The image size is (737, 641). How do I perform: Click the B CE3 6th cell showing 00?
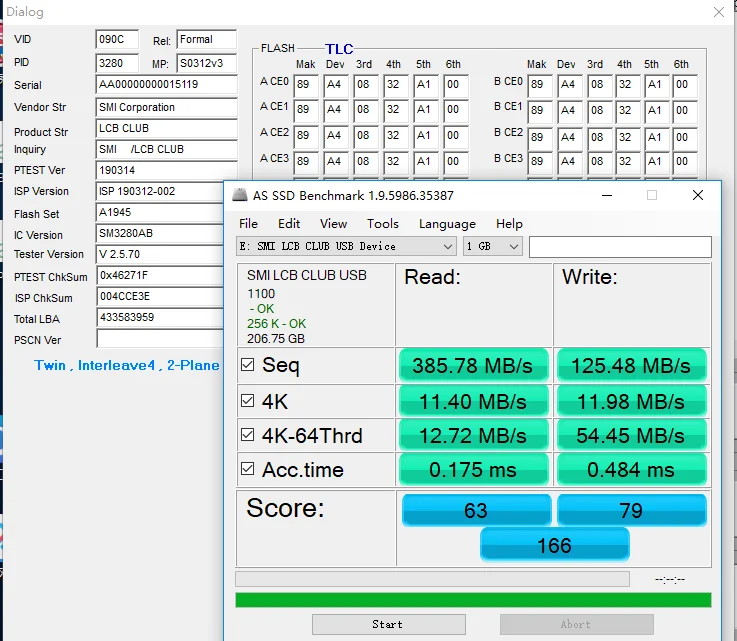(684, 162)
